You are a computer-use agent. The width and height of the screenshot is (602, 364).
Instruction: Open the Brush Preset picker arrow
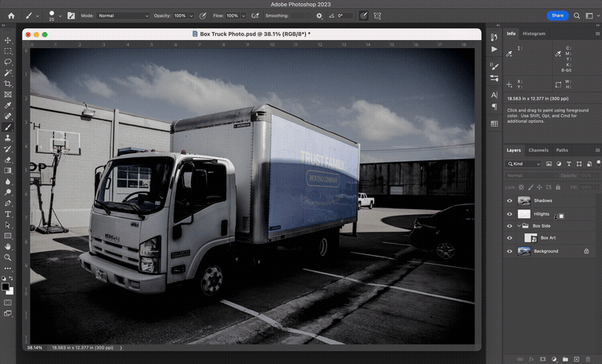coord(60,16)
